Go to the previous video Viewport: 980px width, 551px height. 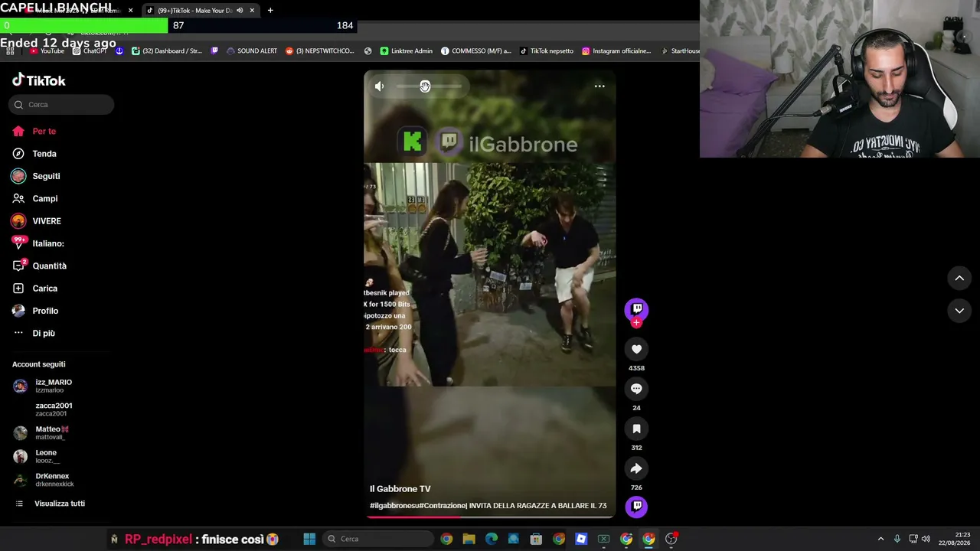coord(959,279)
